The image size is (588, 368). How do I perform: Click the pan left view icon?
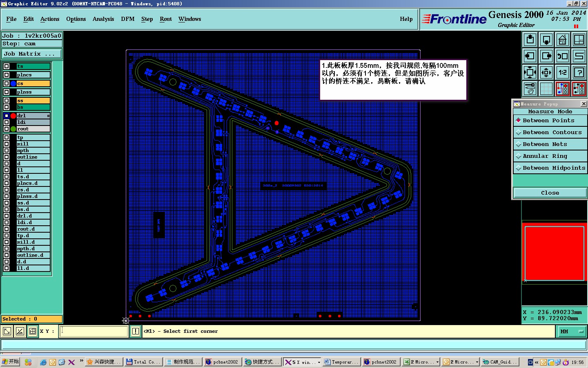pyautogui.click(x=530, y=56)
